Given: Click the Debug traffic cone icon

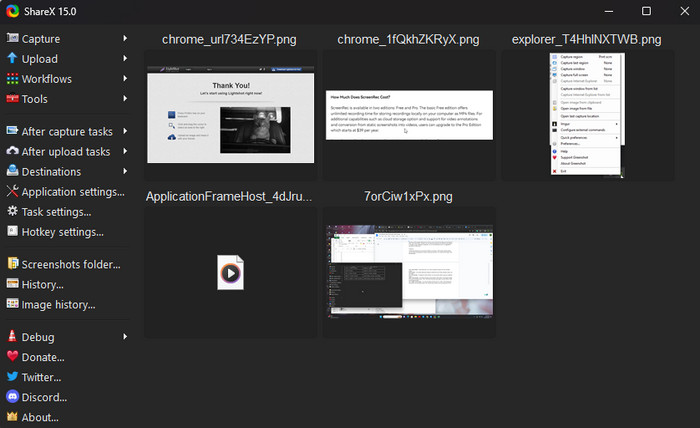Looking at the screenshot, I should (x=12, y=336).
